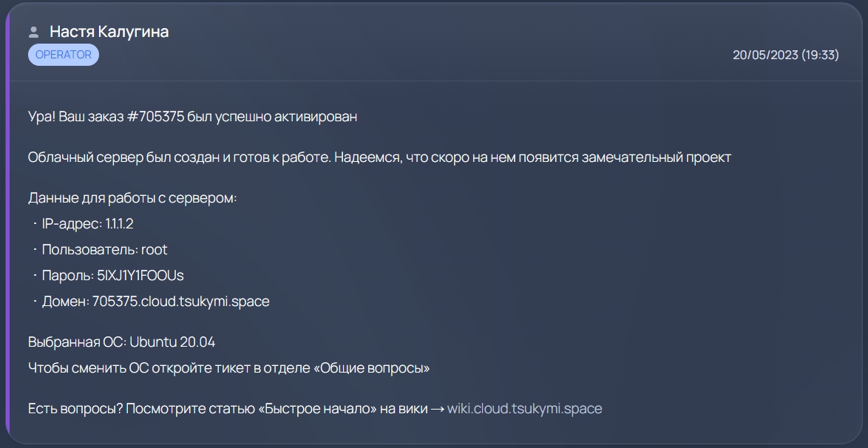Image resolution: width=868 pixels, height=448 pixels.
Task: Click the domain 705375.cloud.tsukymi.space
Action: [180, 302]
